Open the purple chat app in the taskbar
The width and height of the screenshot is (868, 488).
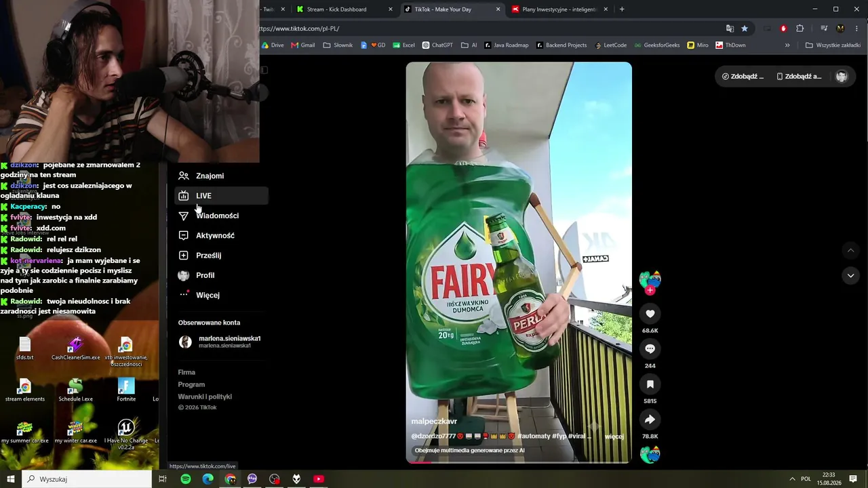252,479
